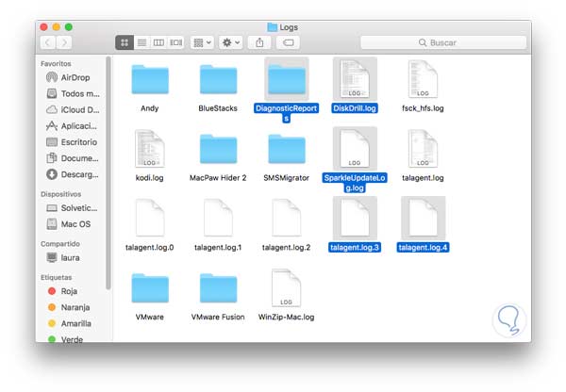
Task: Switch Finder to list view
Action: 141,42
